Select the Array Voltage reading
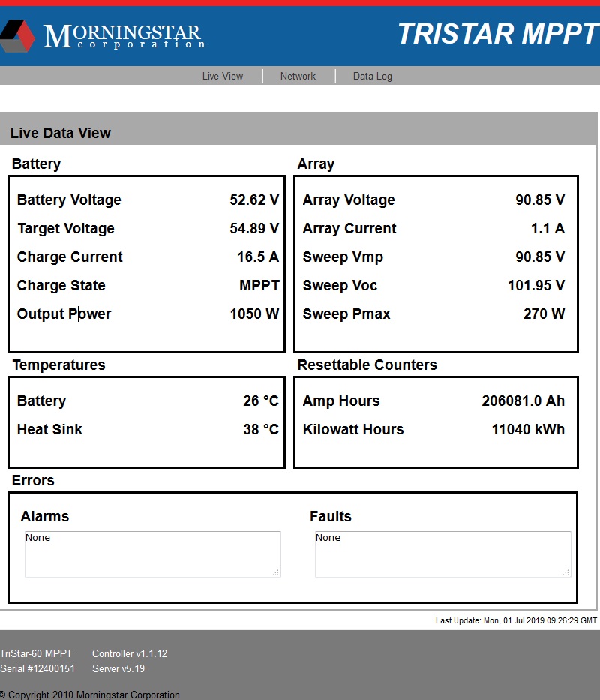This screenshot has height=700, width=600. (x=540, y=200)
